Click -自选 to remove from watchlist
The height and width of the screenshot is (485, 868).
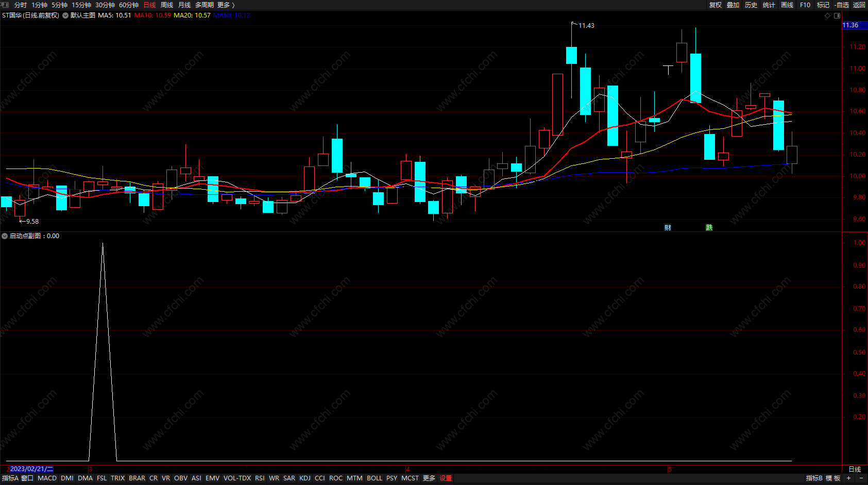[842, 5]
